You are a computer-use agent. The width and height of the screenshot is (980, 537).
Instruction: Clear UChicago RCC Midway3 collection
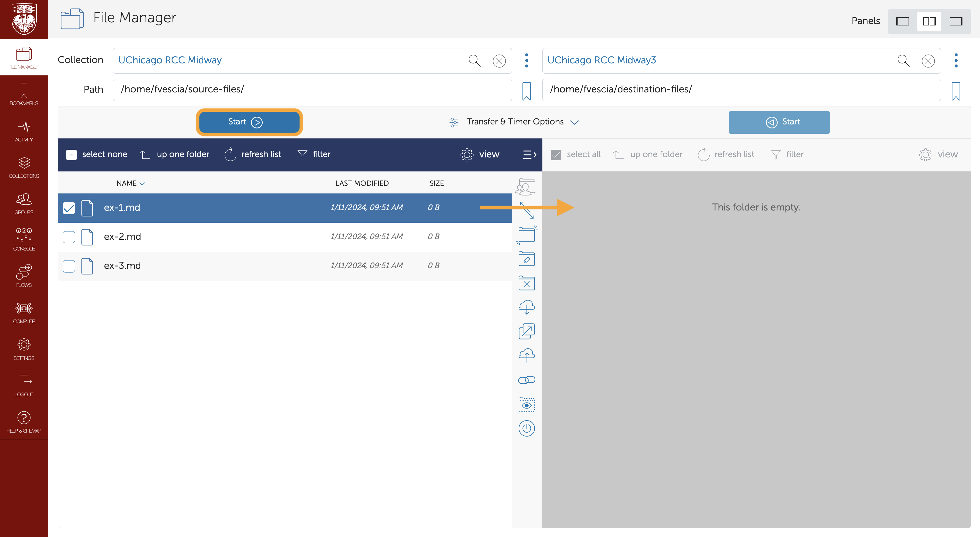tap(928, 61)
